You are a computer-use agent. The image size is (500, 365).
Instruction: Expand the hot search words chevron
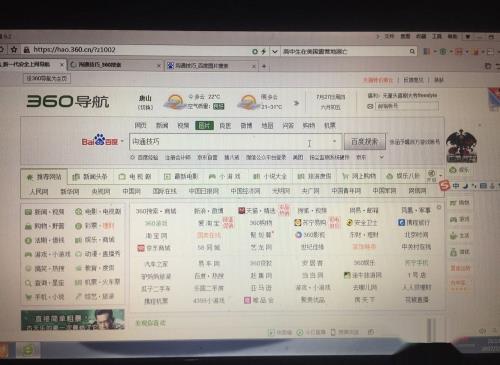point(382,157)
